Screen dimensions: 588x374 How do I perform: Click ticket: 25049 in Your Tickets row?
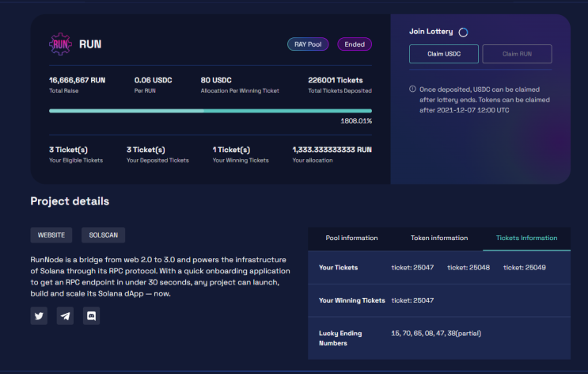pos(524,268)
